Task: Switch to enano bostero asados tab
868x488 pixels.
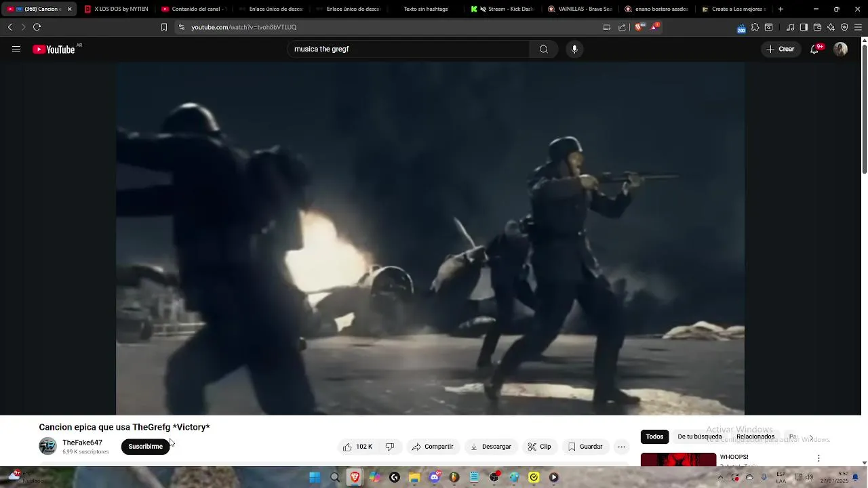Action: pos(657,9)
